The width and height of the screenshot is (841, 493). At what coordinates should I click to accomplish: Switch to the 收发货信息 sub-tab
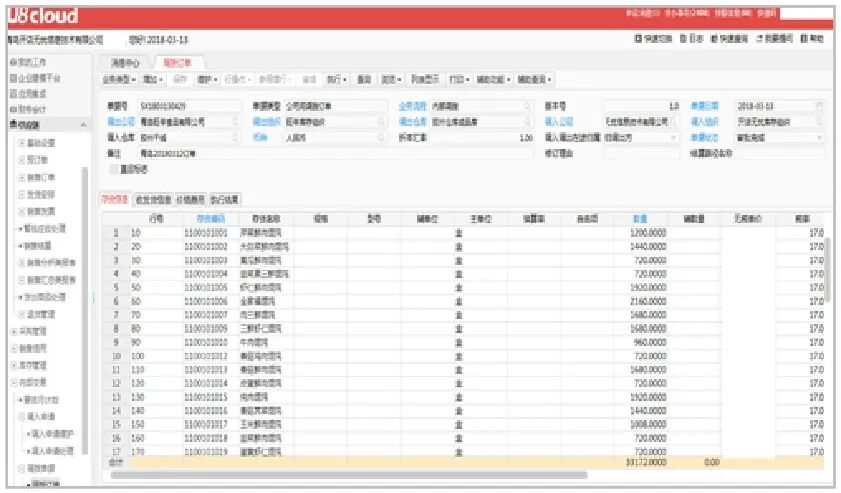coord(153,200)
